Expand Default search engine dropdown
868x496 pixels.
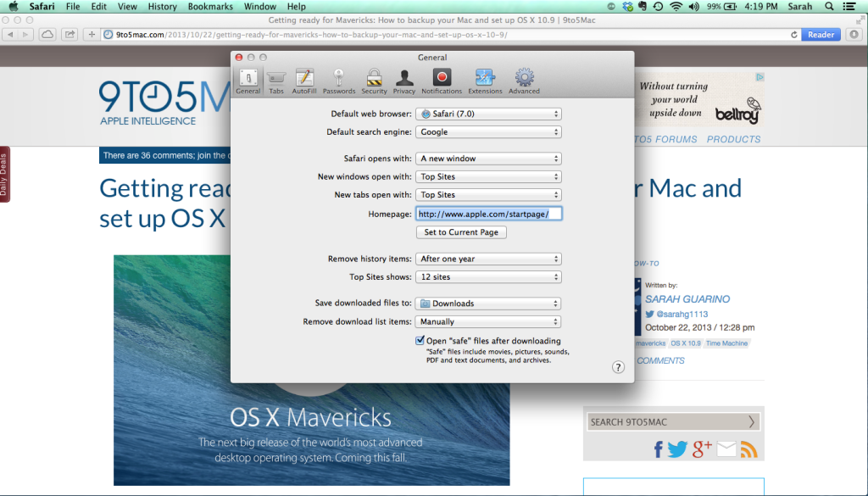(488, 131)
